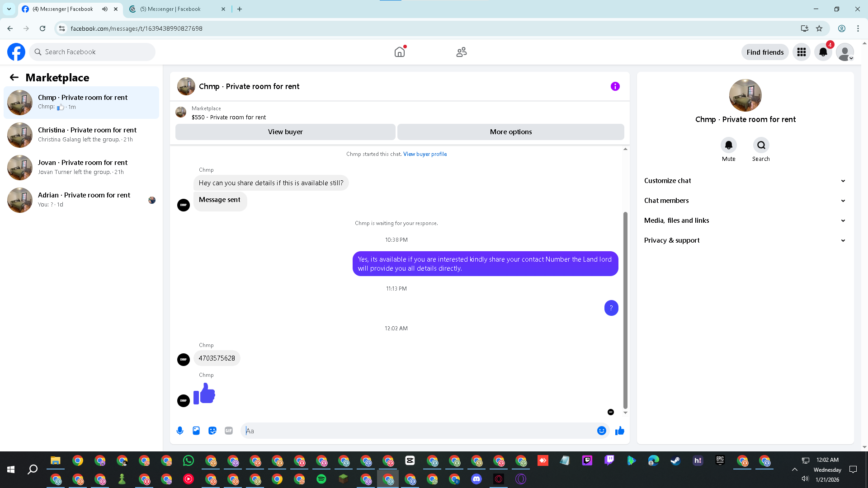Open the tab search dropdown arrow
Viewport: 868px width, 488px height.
tap(9, 9)
